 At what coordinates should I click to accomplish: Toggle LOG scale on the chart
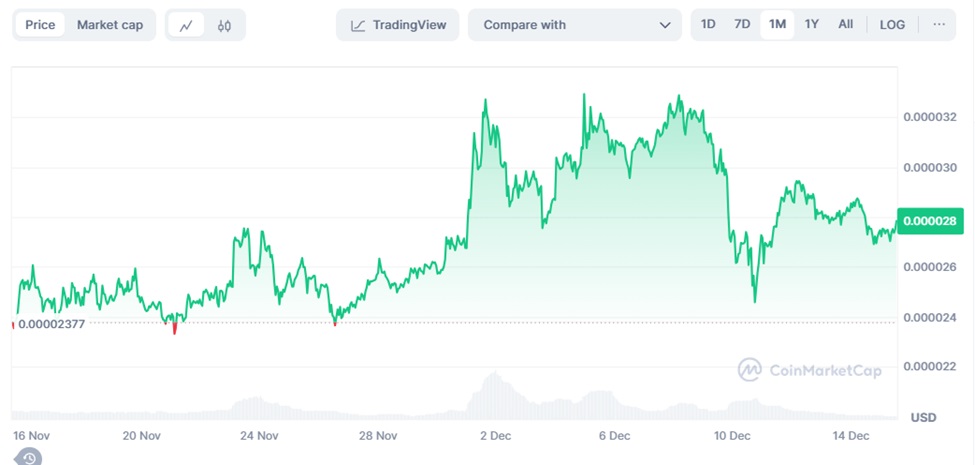(892, 24)
